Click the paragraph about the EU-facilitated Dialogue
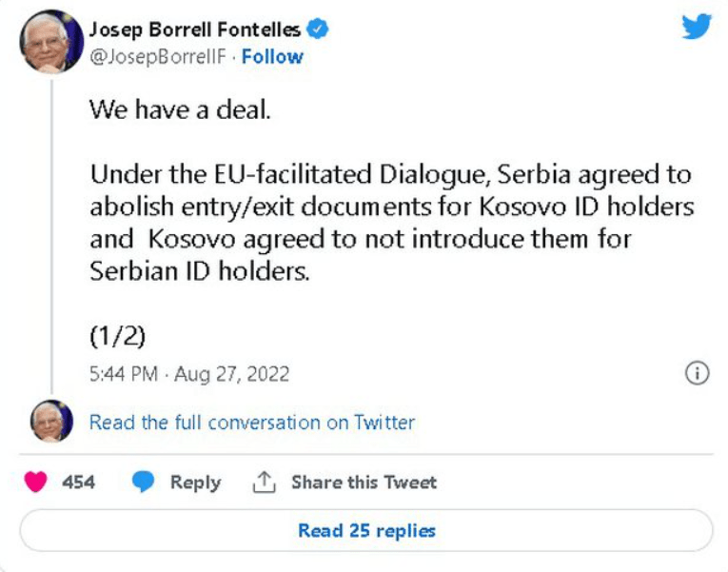Viewport: 728px width, 572px height. (390, 223)
